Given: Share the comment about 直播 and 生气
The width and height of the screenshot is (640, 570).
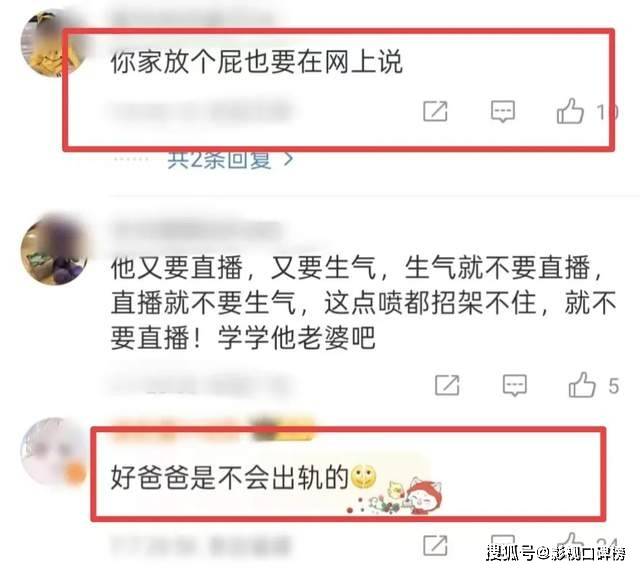Looking at the screenshot, I should 447,385.
